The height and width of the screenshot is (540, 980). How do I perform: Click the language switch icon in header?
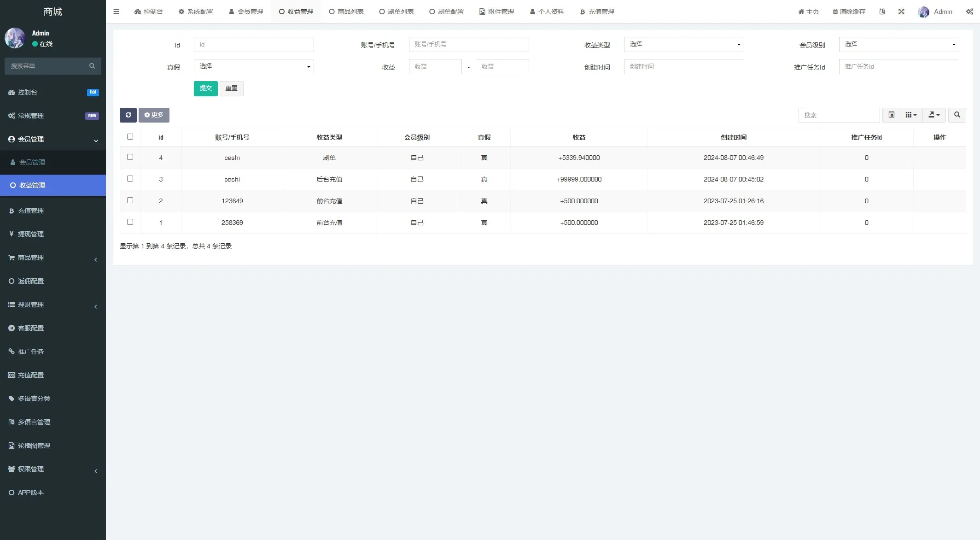coord(882,12)
